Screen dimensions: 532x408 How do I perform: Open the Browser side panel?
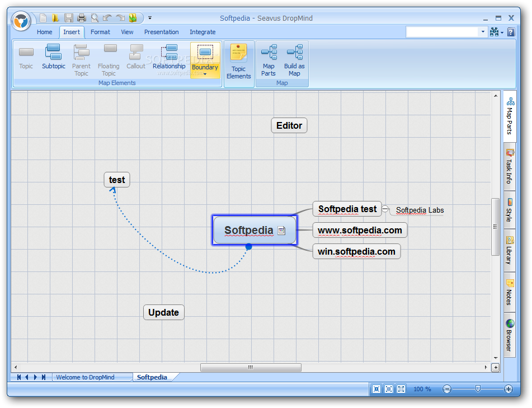(510, 335)
